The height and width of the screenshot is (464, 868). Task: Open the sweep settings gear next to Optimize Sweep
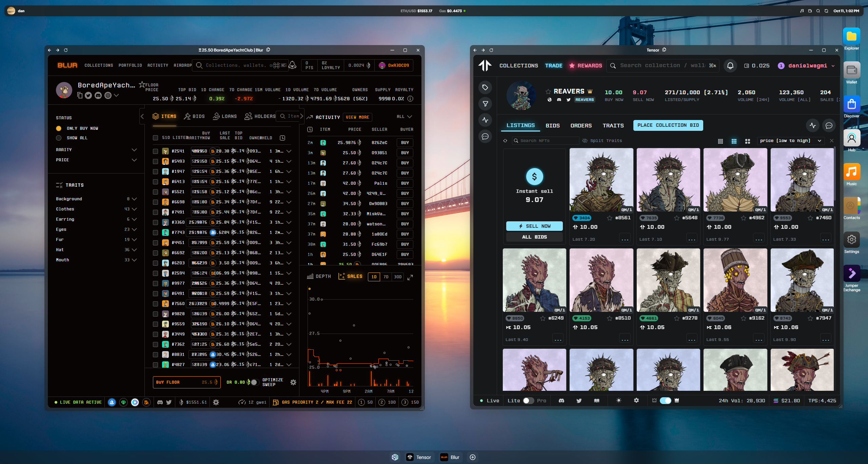(x=293, y=382)
